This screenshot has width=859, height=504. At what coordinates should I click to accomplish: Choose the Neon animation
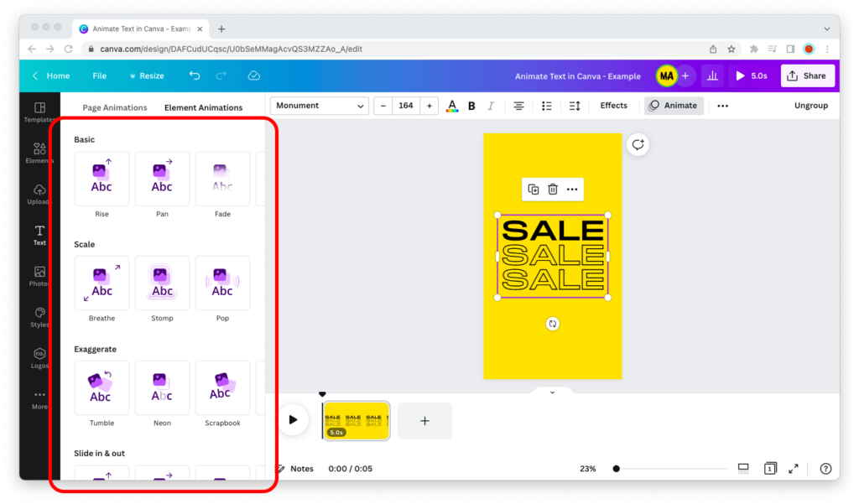pyautogui.click(x=162, y=388)
